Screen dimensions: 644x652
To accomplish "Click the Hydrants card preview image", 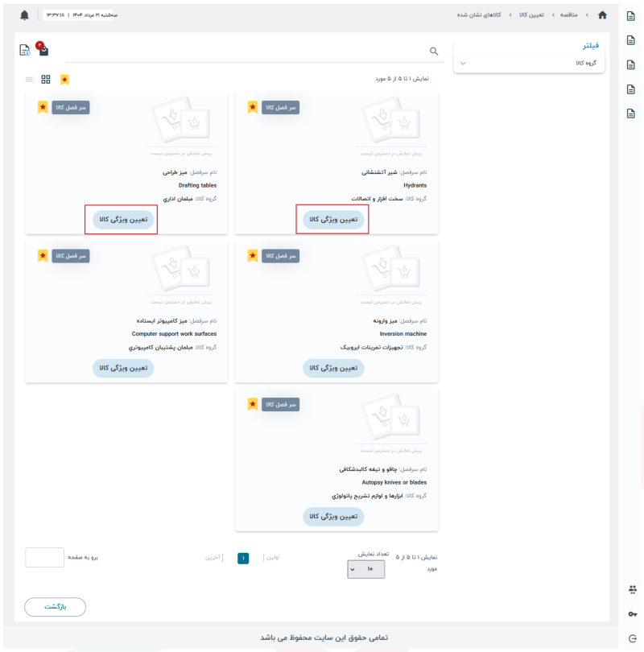I will tap(390, 120).
